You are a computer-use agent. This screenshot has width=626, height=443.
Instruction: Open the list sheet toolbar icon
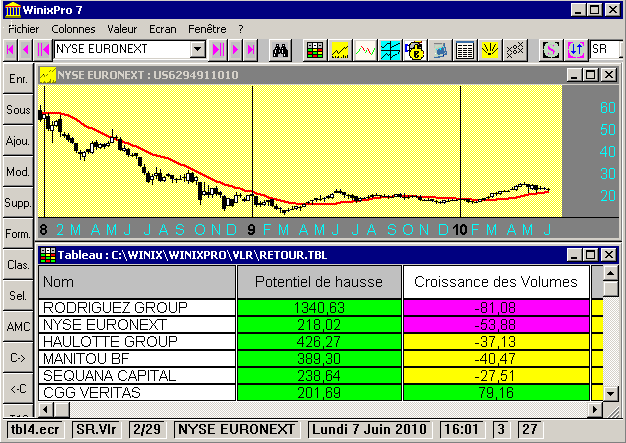(465, 50)
